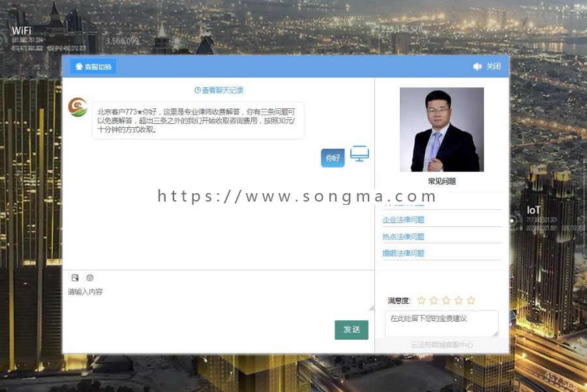This screenshot has height=392, width=587.
Task: Click the image upload icon in the input area
Action: point(76,277)
